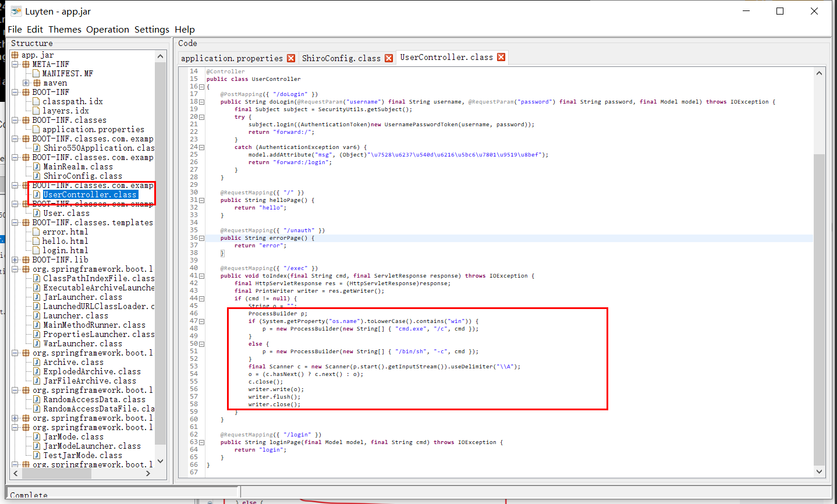This screenshot has height=504, width=837.
Task: Toggle the loginPage fold at line 63
Action: 202,442
